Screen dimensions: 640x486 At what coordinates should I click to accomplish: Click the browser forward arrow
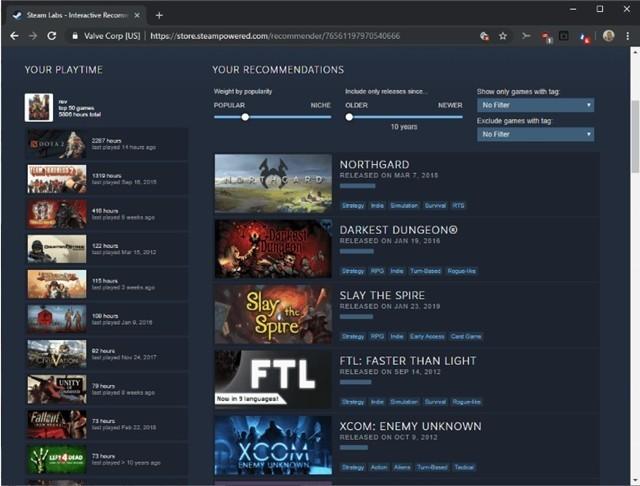(x=33, y=36)
